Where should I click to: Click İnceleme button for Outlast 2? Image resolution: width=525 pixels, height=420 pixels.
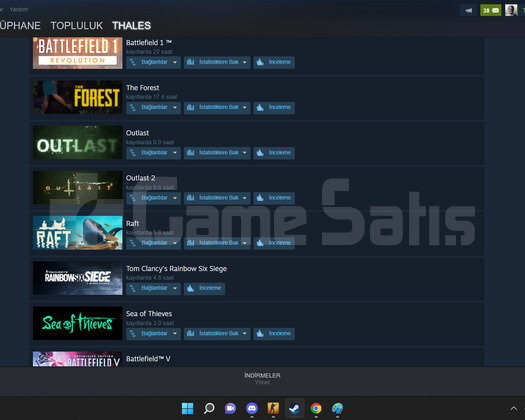pos(274,198)
